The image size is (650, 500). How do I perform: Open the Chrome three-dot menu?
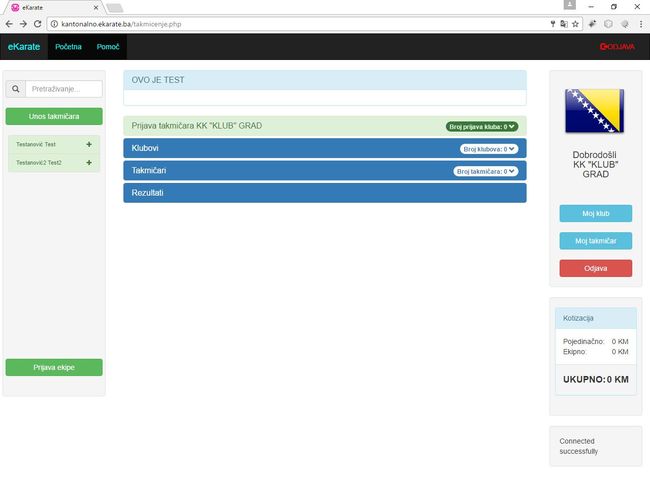[640, 23]
